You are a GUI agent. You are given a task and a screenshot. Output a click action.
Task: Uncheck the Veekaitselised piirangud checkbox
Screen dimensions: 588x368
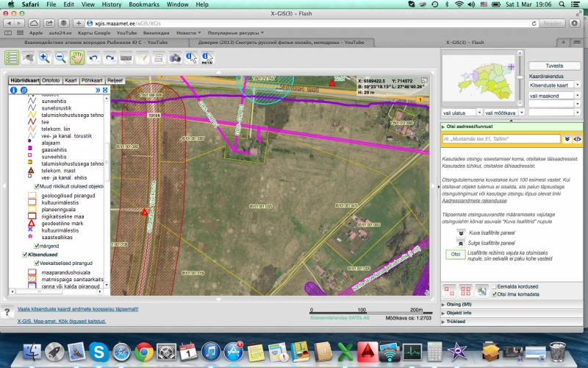point(36,263)
